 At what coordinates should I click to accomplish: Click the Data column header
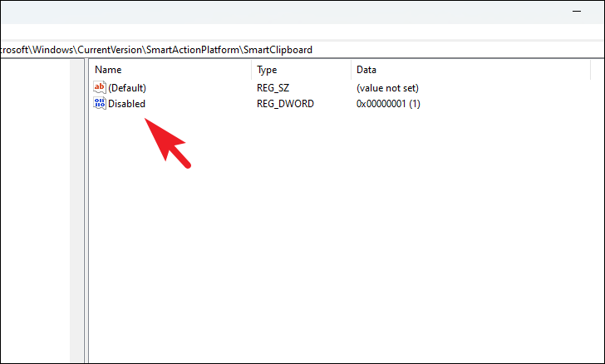coord(470,70)
